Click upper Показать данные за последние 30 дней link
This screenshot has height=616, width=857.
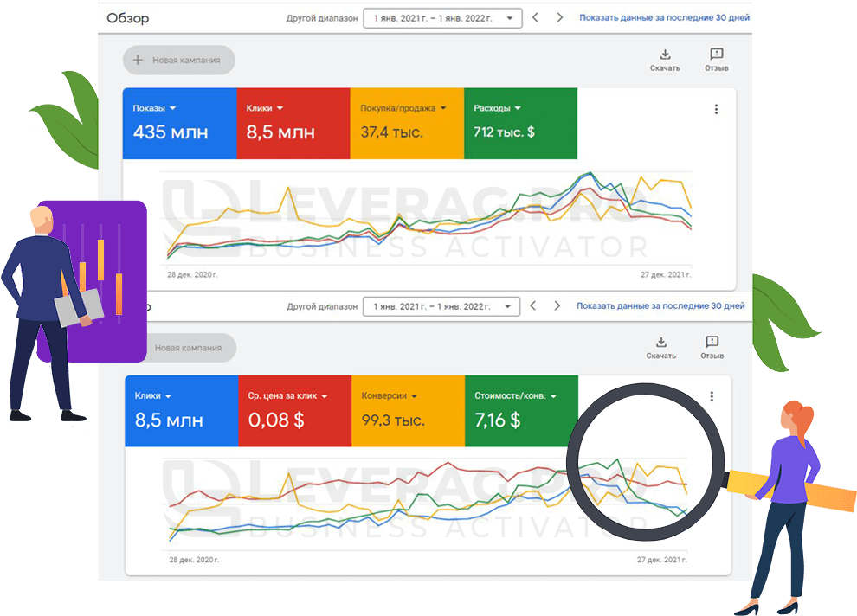click(664, 17)
